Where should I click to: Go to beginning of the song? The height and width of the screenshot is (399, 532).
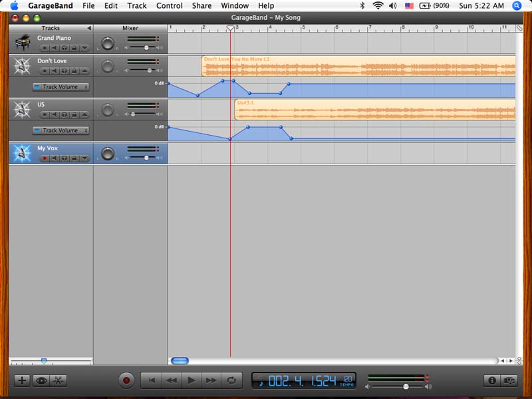(x=152, y=380)
